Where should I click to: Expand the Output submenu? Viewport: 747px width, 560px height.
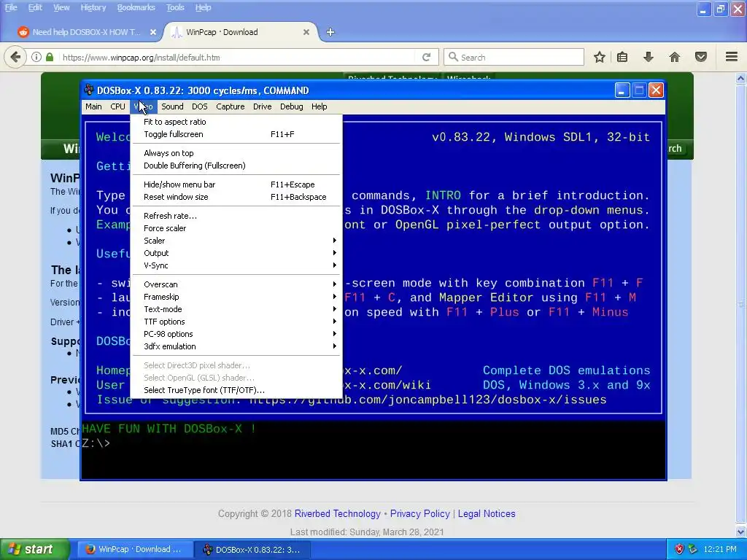(x=236, y=253)
